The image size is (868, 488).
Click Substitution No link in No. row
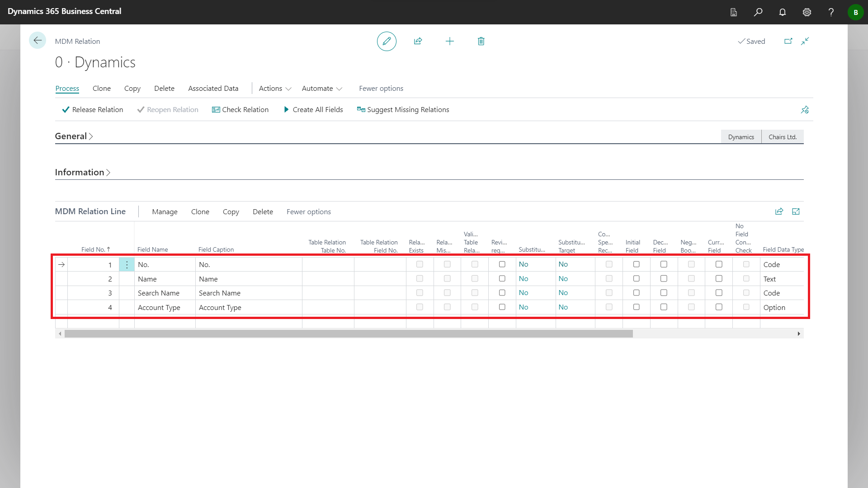click(x=524, y=264)
